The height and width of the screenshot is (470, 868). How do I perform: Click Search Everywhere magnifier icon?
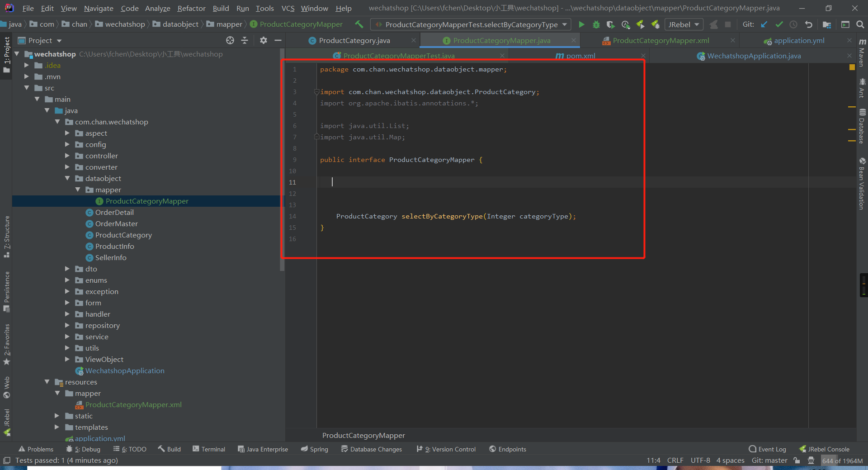860,24
